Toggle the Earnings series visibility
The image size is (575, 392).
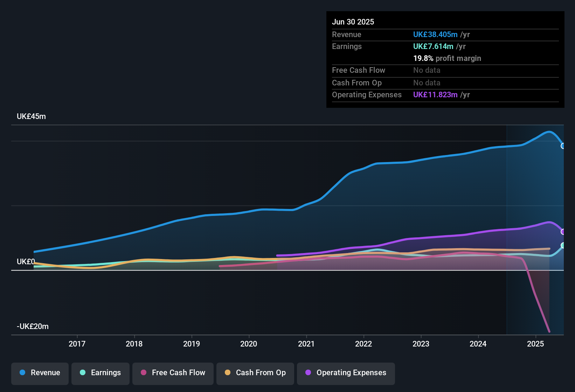[100, 373]
